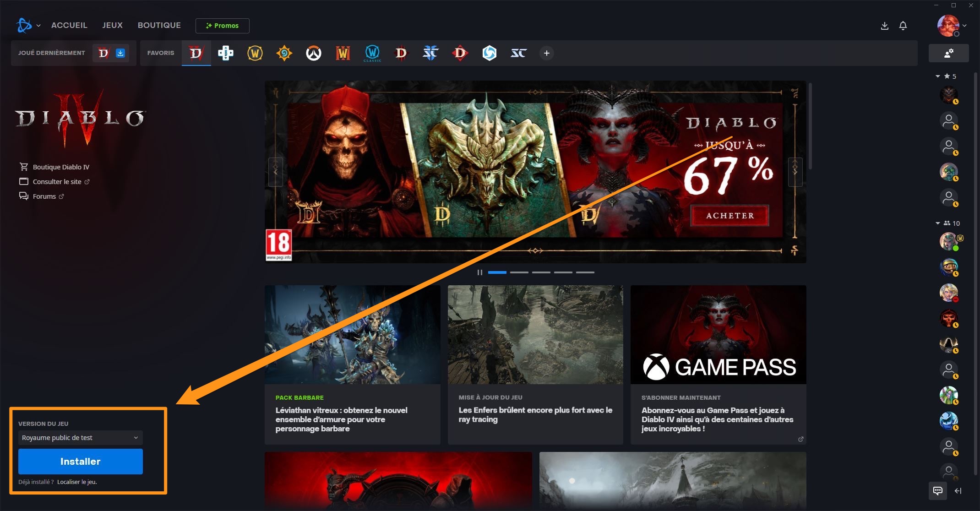Minimize the Battle.net window
Image resolution: width=980 pixels, height=511 pixels.
(936, 5)
